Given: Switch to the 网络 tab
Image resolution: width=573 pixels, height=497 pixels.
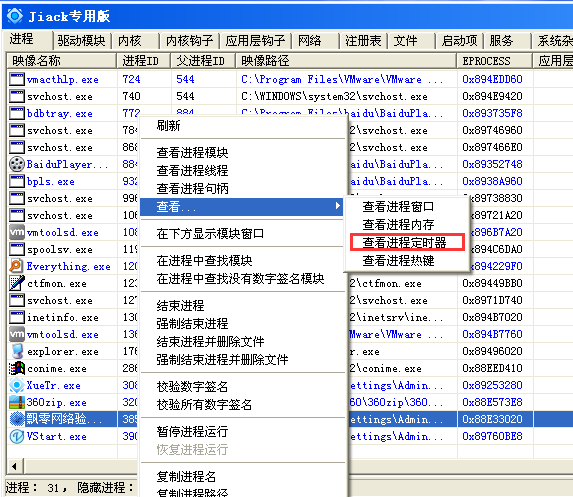Looking at the screenshot, I should [315, 41].
